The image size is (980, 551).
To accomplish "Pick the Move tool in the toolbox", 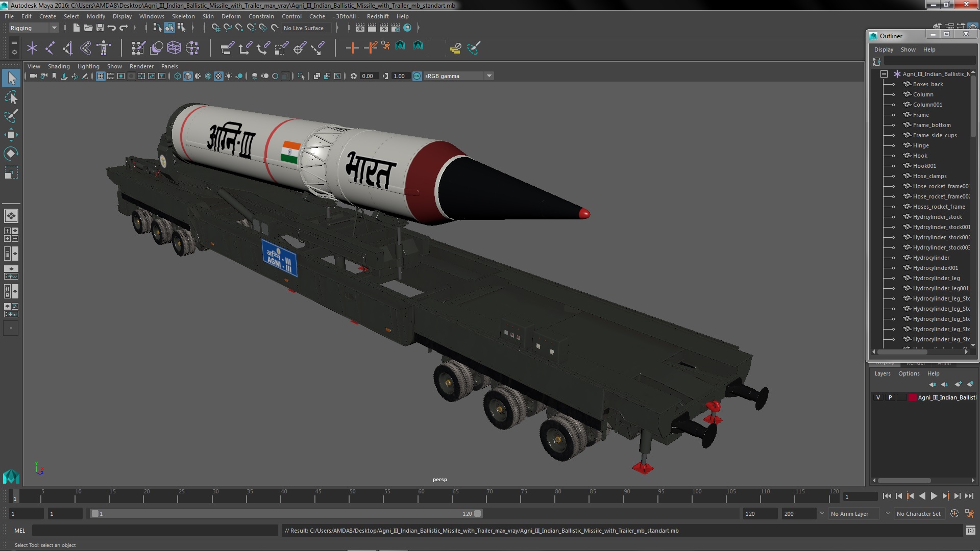I will (x=11, y=135).
